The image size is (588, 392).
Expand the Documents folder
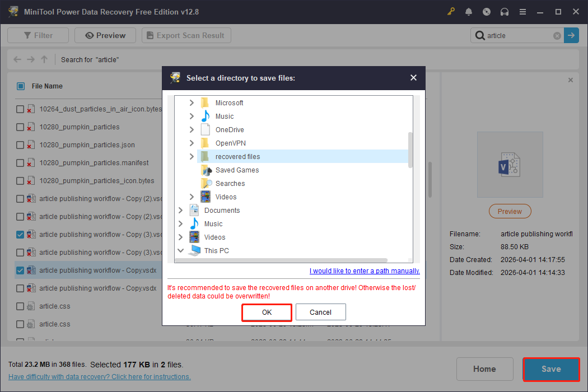coord(180,210)
